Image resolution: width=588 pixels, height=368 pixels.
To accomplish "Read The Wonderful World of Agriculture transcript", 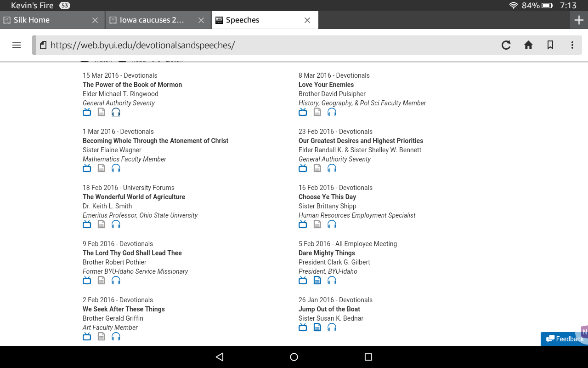I will point(102,224).
